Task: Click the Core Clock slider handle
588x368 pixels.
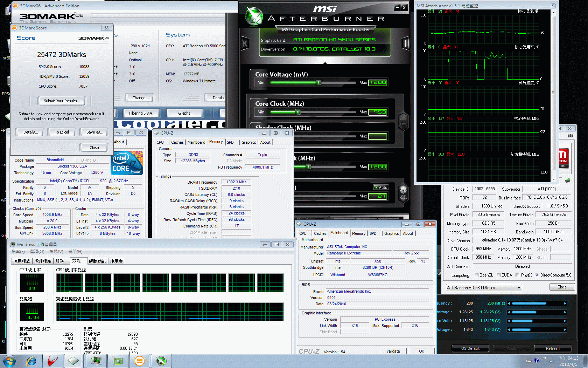Action: pos(298,112)
